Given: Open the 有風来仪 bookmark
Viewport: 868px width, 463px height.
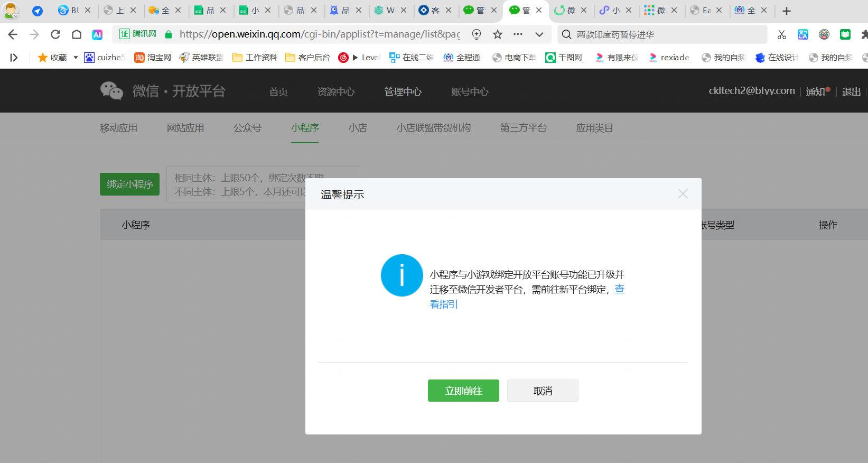Looking at the screenshot, I should (x=617, y=58).
